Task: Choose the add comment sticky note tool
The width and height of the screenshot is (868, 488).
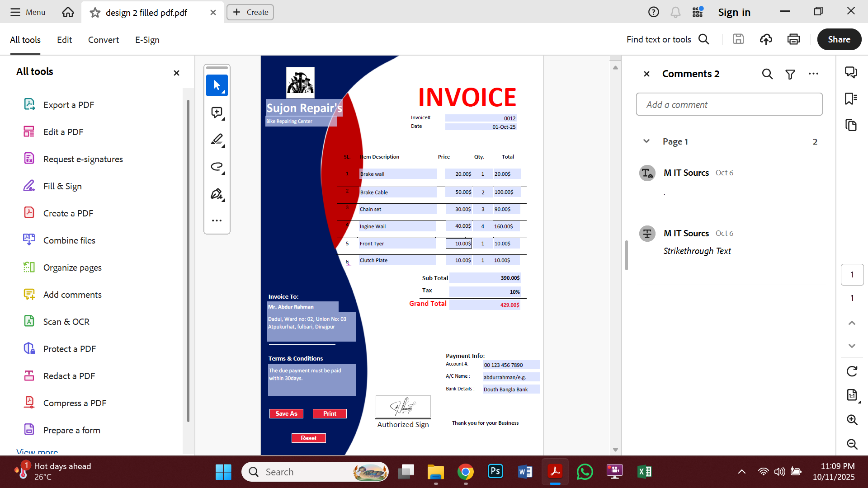Action: [x=217, y=112]
